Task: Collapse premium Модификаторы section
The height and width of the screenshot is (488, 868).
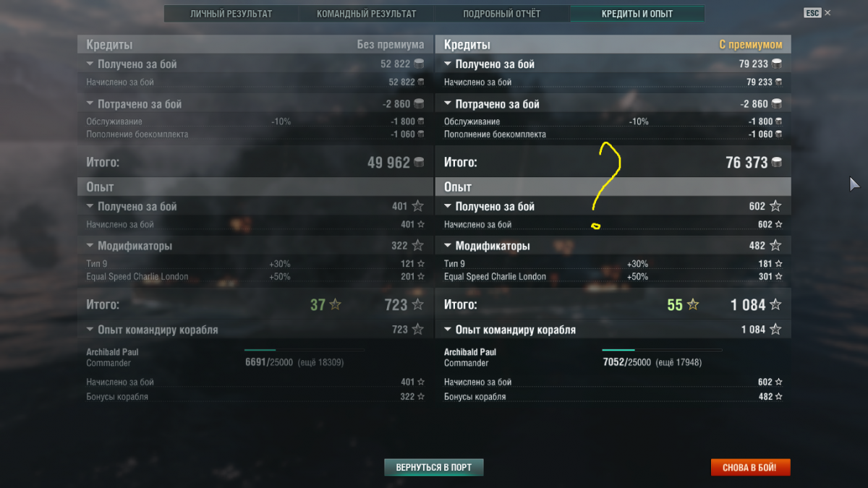Action: pos(448,246)
